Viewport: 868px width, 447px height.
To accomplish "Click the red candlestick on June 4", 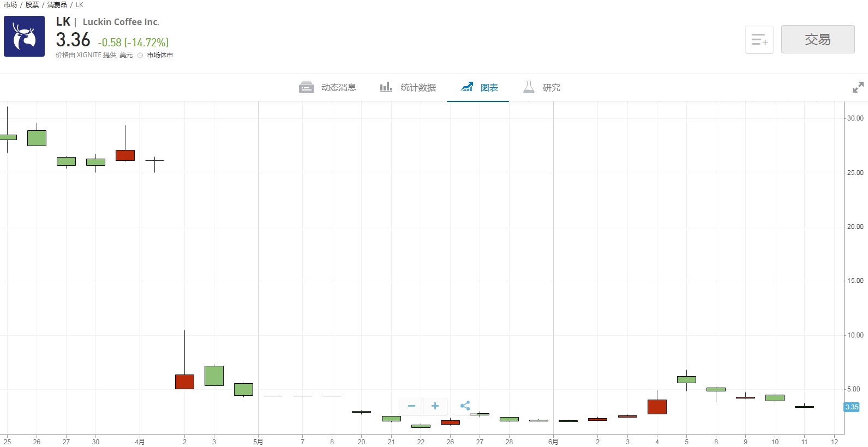I will click(657, 407).
